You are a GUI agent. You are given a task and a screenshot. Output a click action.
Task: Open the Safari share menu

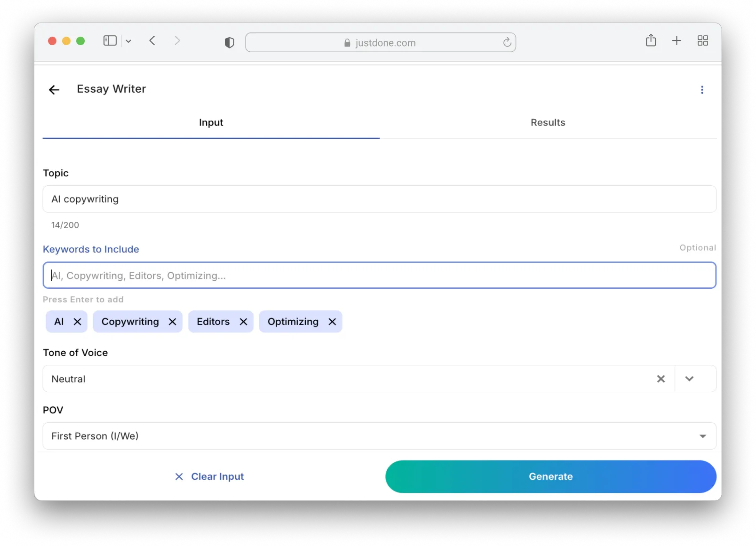point(651,41)
